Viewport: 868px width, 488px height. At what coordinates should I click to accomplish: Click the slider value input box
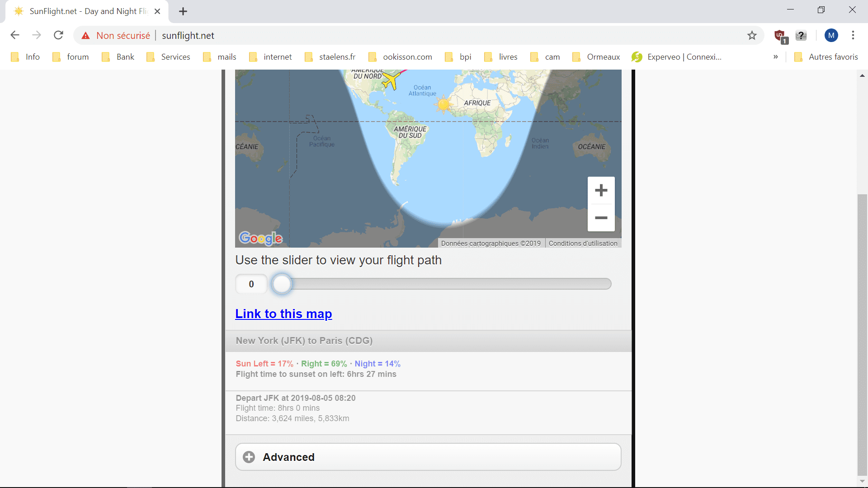[x=251, y=284]
